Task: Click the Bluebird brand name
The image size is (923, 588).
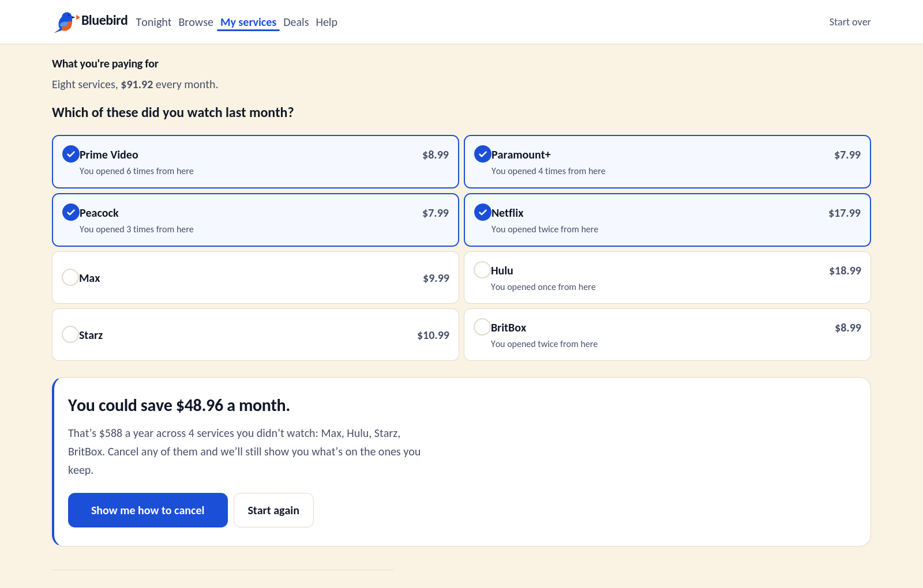Action: pos(104,20)
